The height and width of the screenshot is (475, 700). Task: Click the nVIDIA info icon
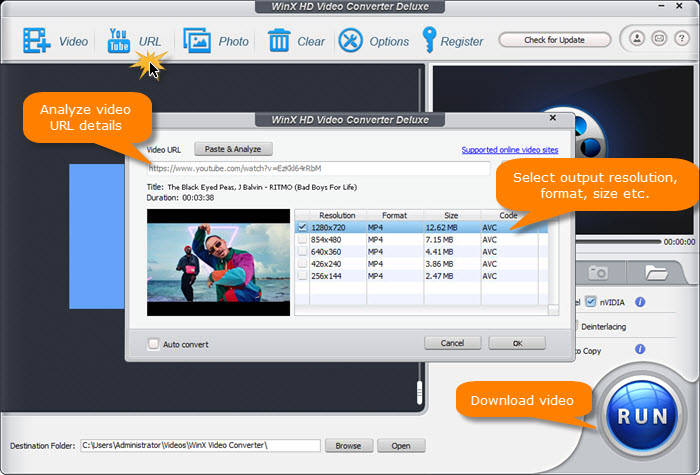[x=640, y=302]
